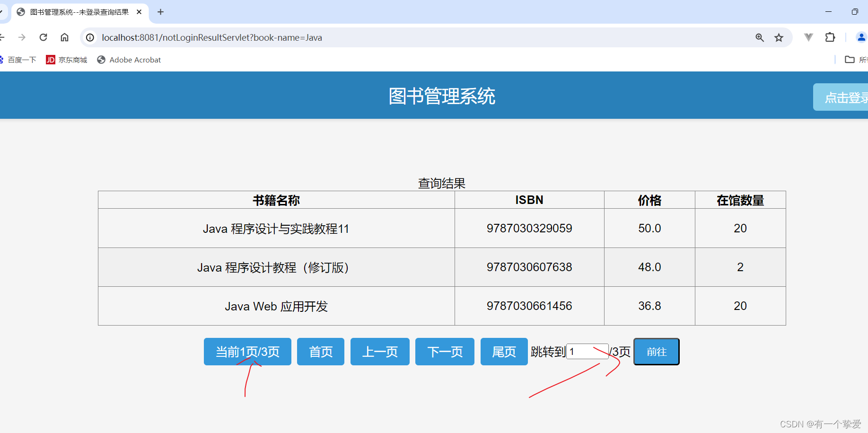This screenshot has height=433, width=868.
Task: Click the zoom magnifier icon in address bar
Action: [x=759, y=37]
